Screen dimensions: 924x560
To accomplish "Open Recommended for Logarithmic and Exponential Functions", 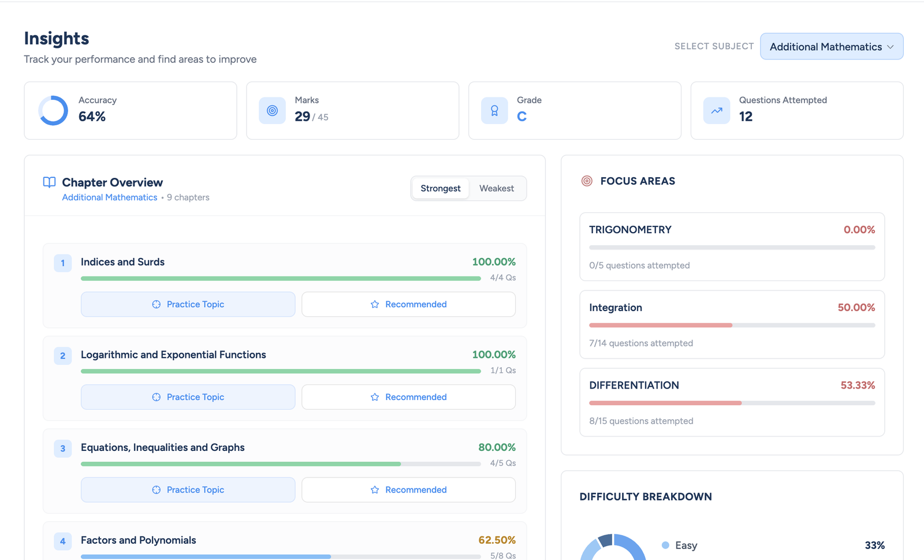I will click(408, 397).
